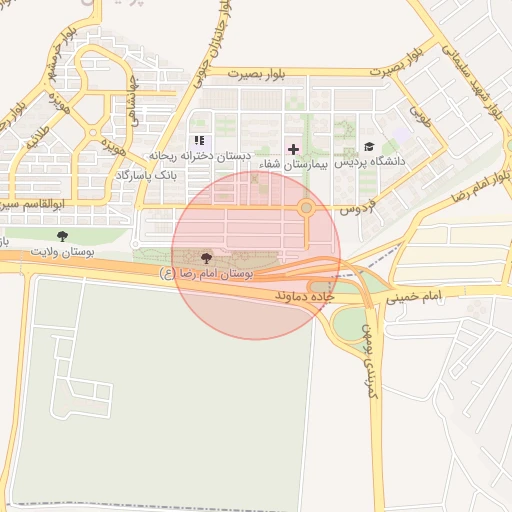The image size is (512, 512).
Task: Click the بیمارستان شفاء label
Action: pos(294,164)
